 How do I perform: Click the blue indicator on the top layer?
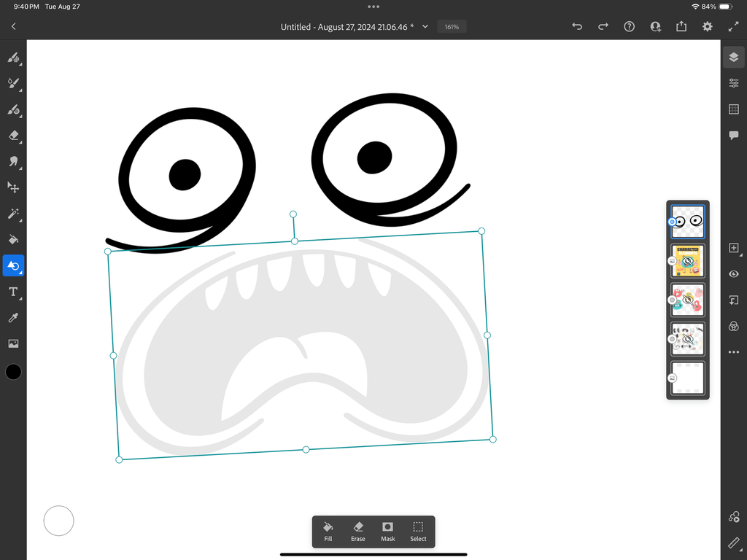pyautogui.click(x=672, y=222)
